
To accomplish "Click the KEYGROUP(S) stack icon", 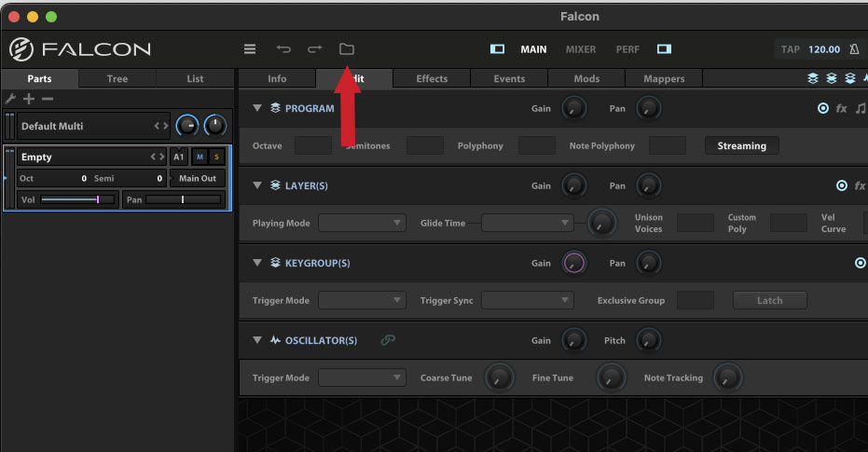I will [275, 263].
